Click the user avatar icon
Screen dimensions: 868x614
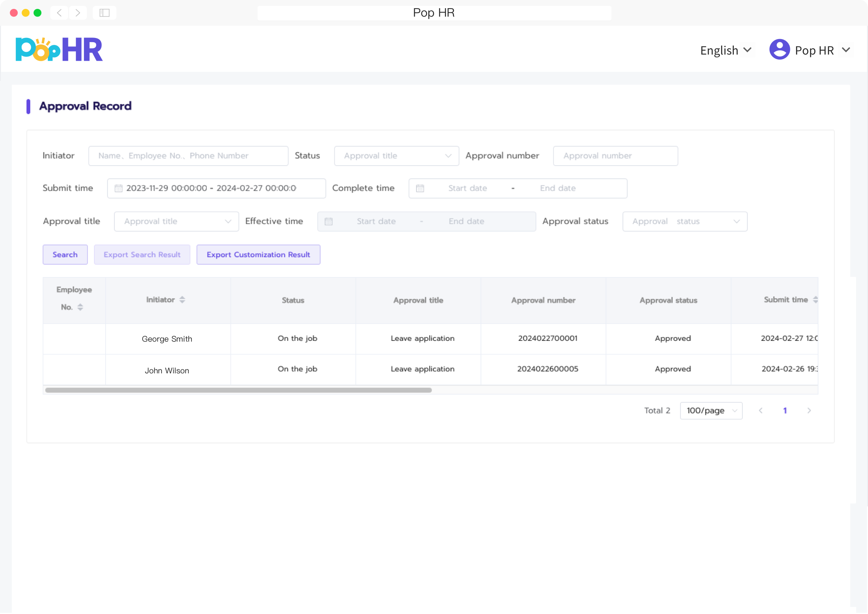point(779,50)
